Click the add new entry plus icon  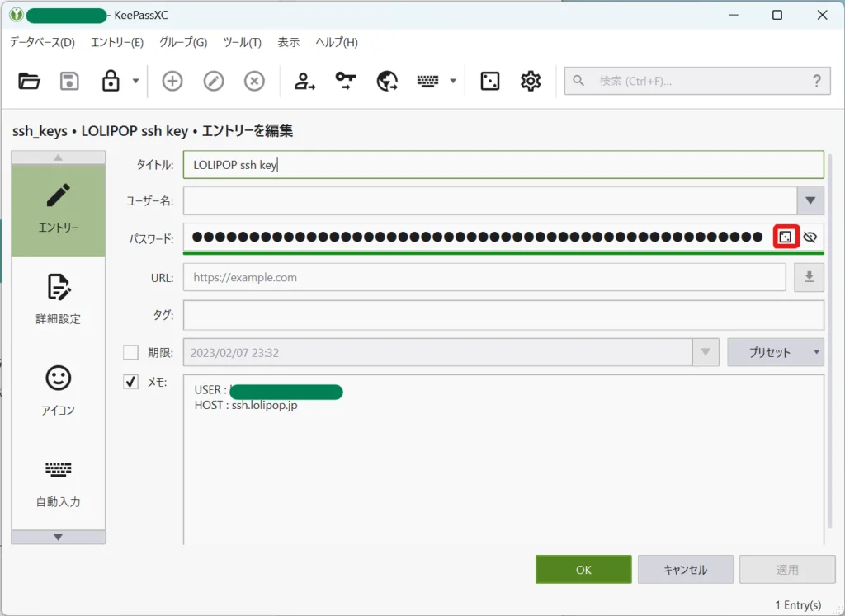click(x=172, y=81)
